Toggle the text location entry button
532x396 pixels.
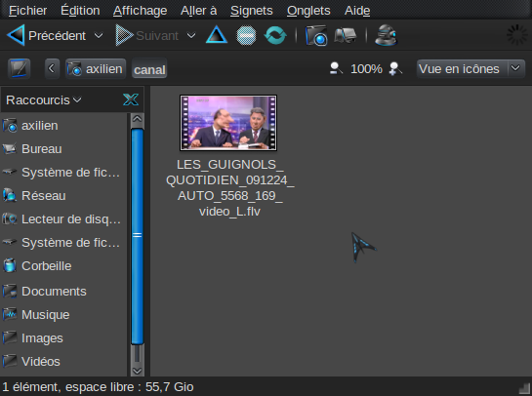pyautogui.click(x=19, y=68)
